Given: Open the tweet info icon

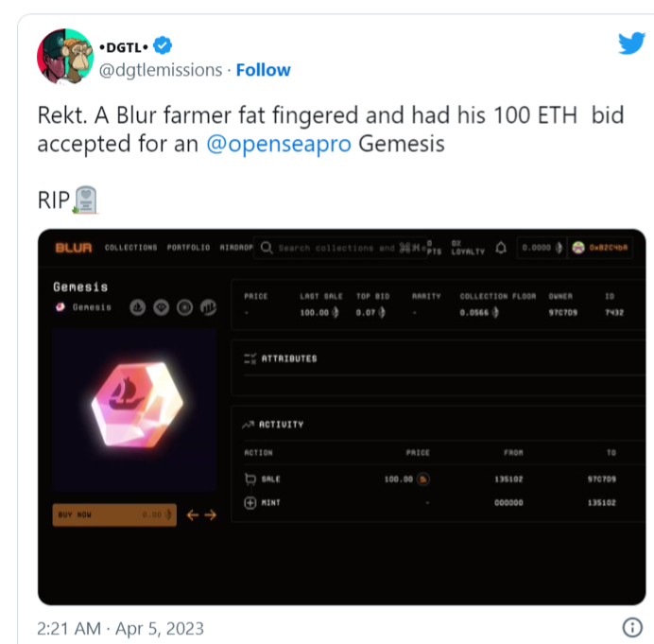Looking at the screenshot, I should [632, 627].
